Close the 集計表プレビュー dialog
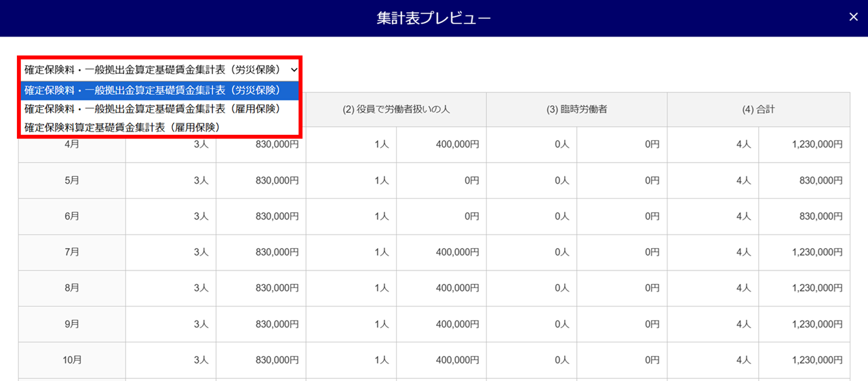This screenshot has width=868, height=381. [853, 17]
